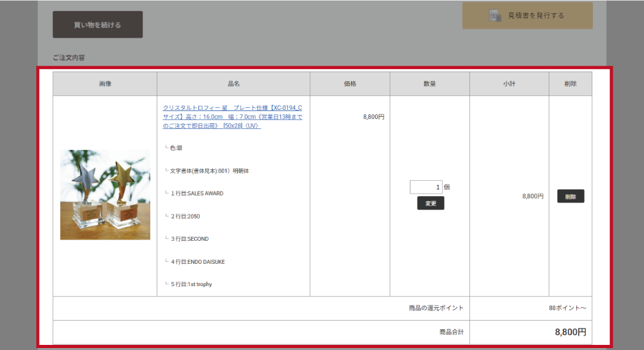This screenshot has width=644, height=350.
Task: Click the 削除 column header
Action: 570,84
